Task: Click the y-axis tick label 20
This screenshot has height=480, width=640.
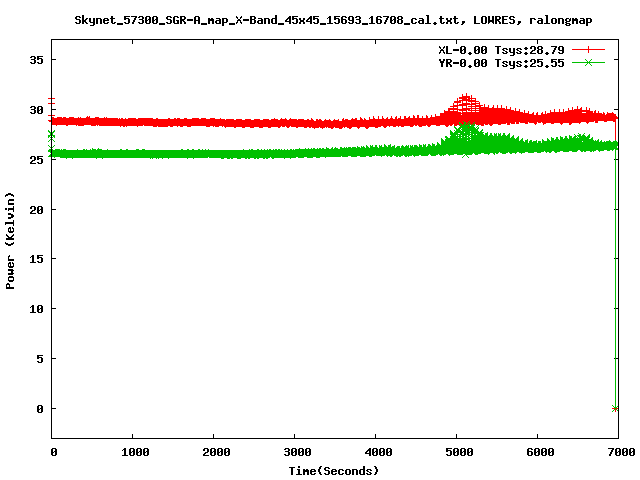Action: point(36,209)
